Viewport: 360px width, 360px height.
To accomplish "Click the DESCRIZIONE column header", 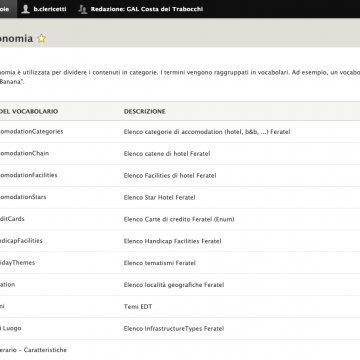I will [x=145, y=111].
